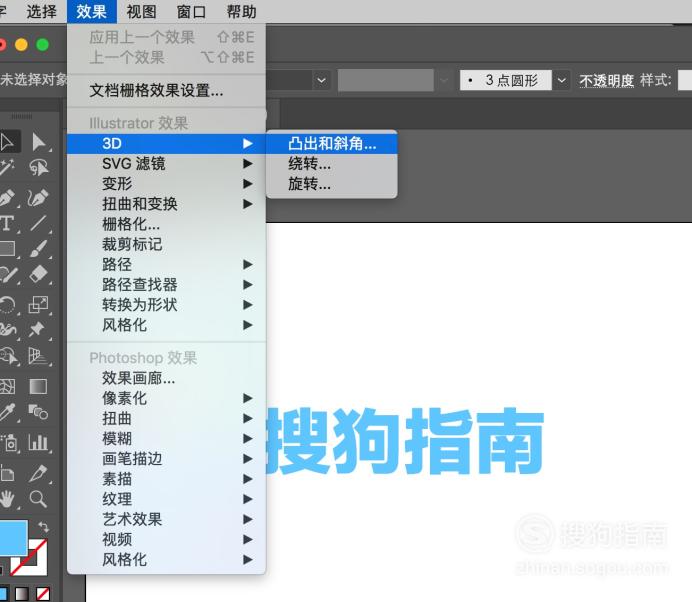The width and height of the screenshot is (692, 602).
Task: Select the Lasso tool
Action: 39,168
